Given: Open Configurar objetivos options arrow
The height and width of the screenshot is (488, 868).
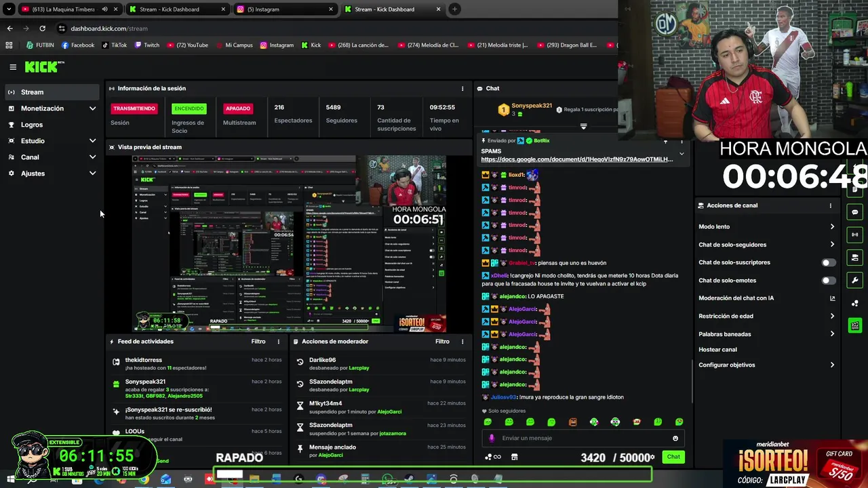Looking at the screenshot, I should pyautogui.click(x=832, y=365).
